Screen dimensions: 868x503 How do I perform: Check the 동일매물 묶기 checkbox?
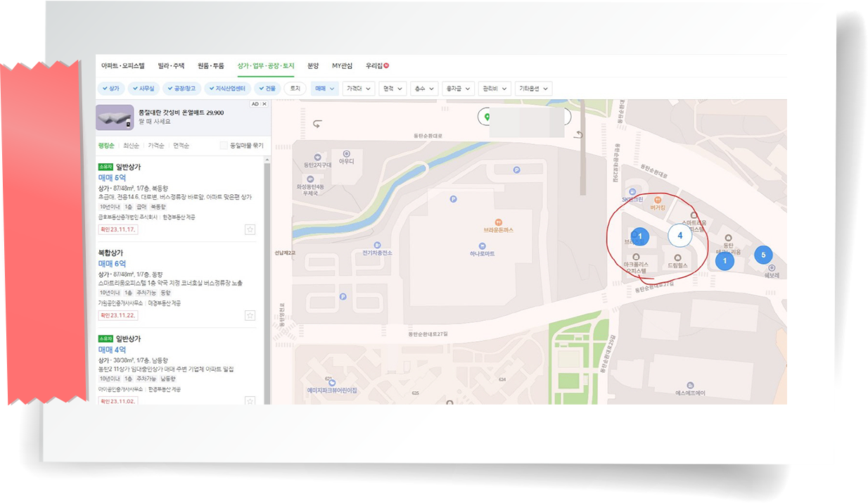click(x=224, y=146)
